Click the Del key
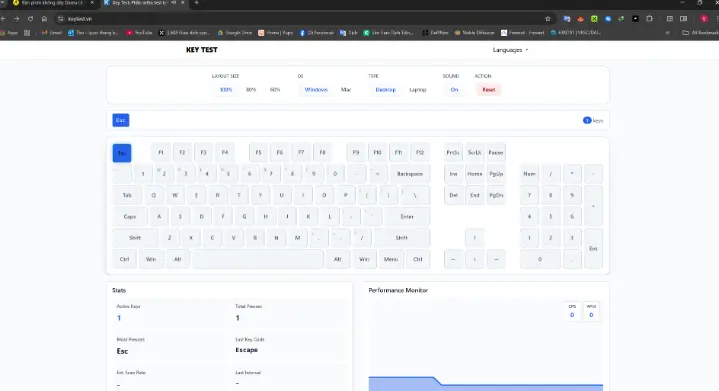The height and width of the screenshot is (391, 719). click(x=453, y=195)
